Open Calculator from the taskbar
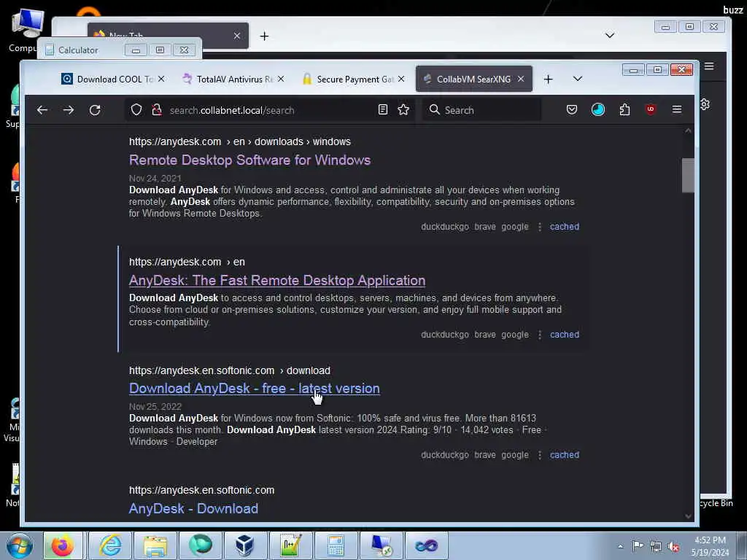Viewport: 747px width, 560px height. 336,545
